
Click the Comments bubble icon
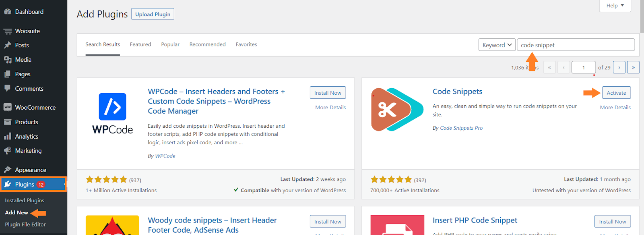click(7, 88)
